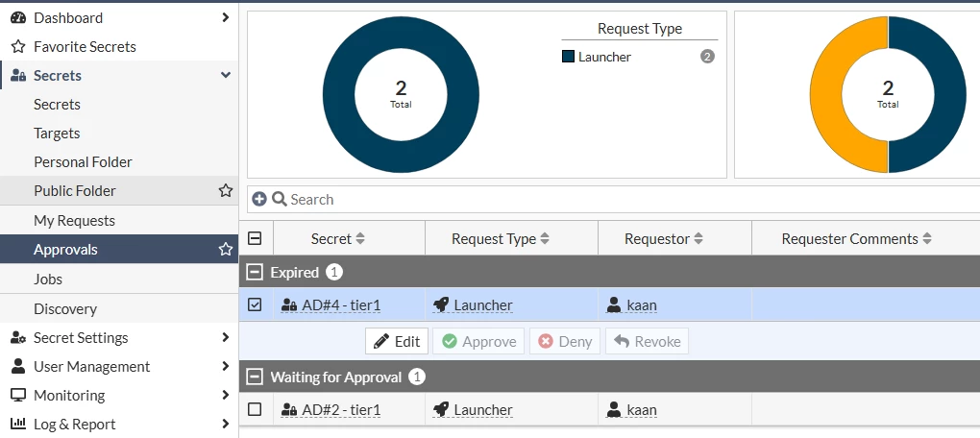Collapse the Waiting for Approval group
The width and height of the screenshot is (980, 438).
click(x=255, y=377)
